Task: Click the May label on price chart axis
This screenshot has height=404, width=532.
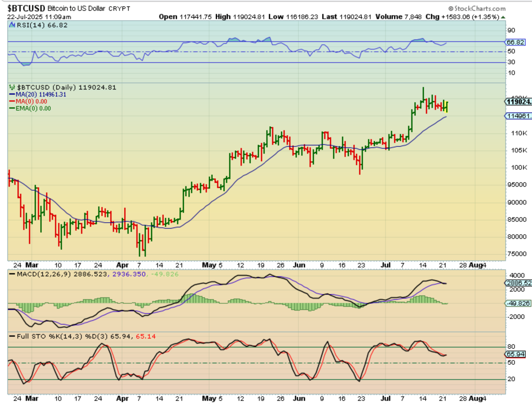Action: 209,265
